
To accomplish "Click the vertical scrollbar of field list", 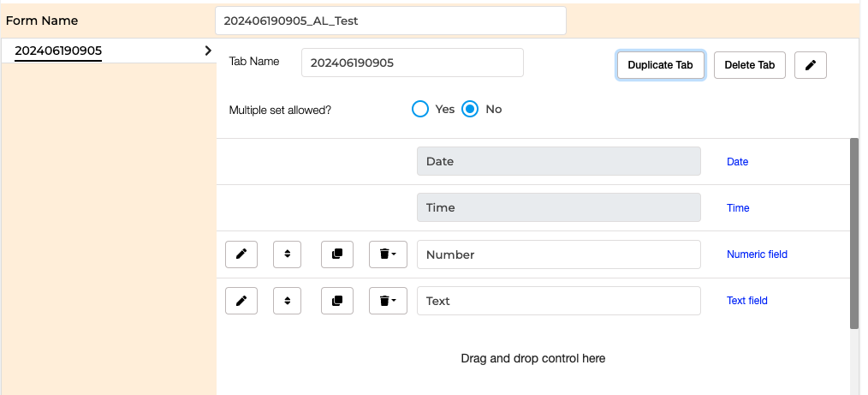I will click(854, 234).
